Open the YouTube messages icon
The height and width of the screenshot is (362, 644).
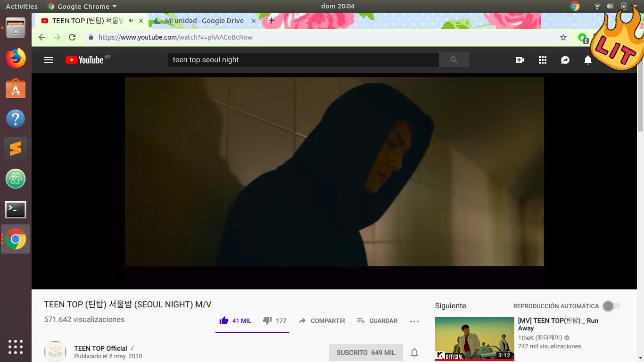pos(565,60)
